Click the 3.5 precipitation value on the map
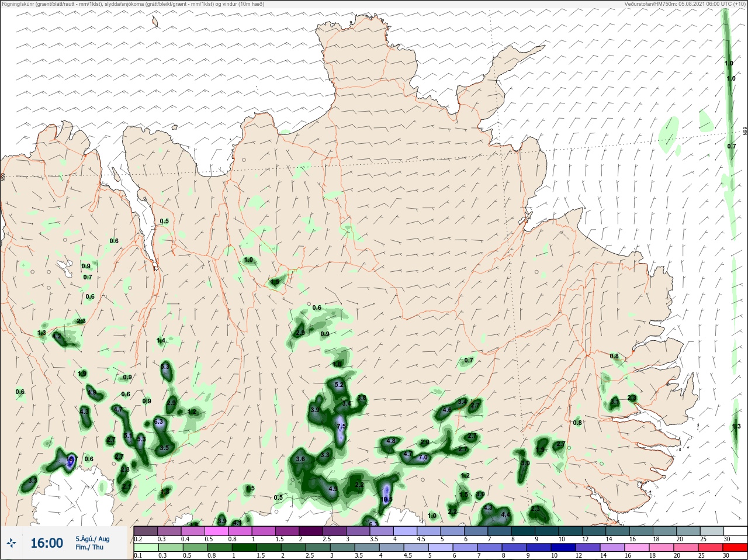The image size is (748, 560). coord(164,448)
